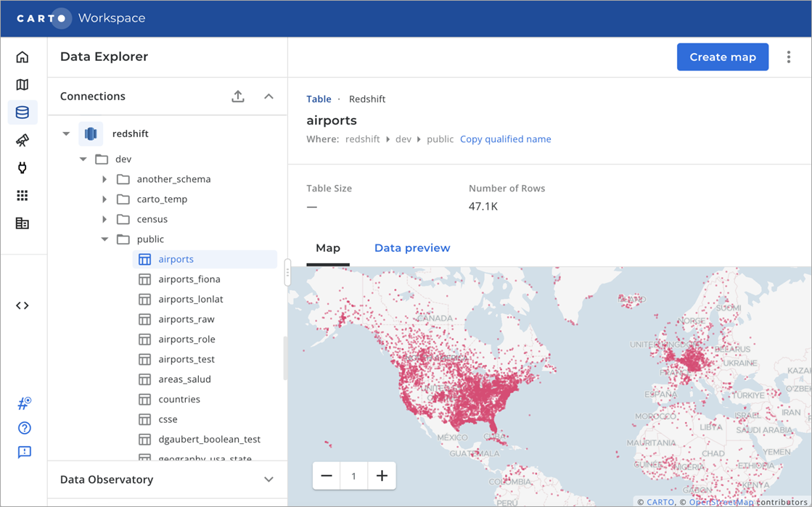Click the airports_fiona table icon
Screen dimensions: 812x507
pyautogui.click(x=144, y=279)
